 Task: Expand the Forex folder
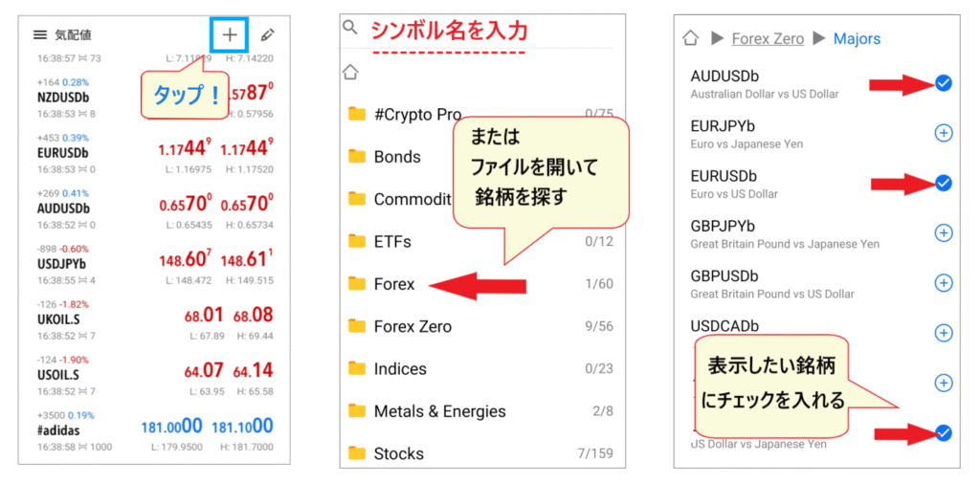click(x=394, y=284)
